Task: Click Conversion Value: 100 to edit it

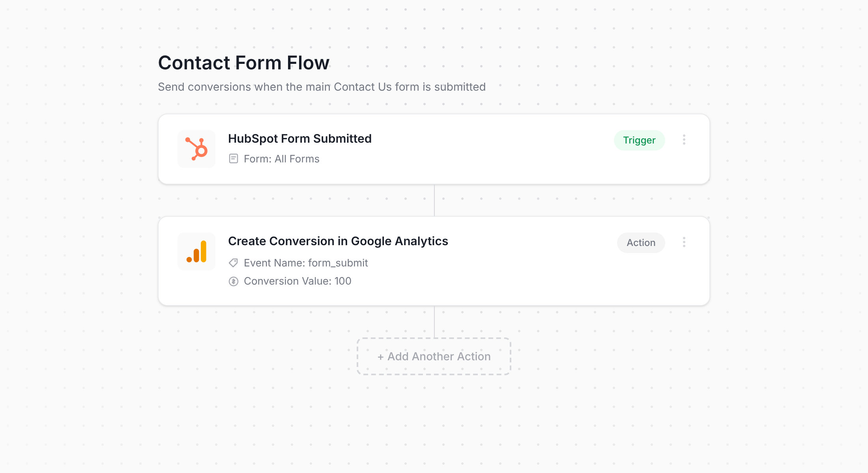Action: coord(297,281)
